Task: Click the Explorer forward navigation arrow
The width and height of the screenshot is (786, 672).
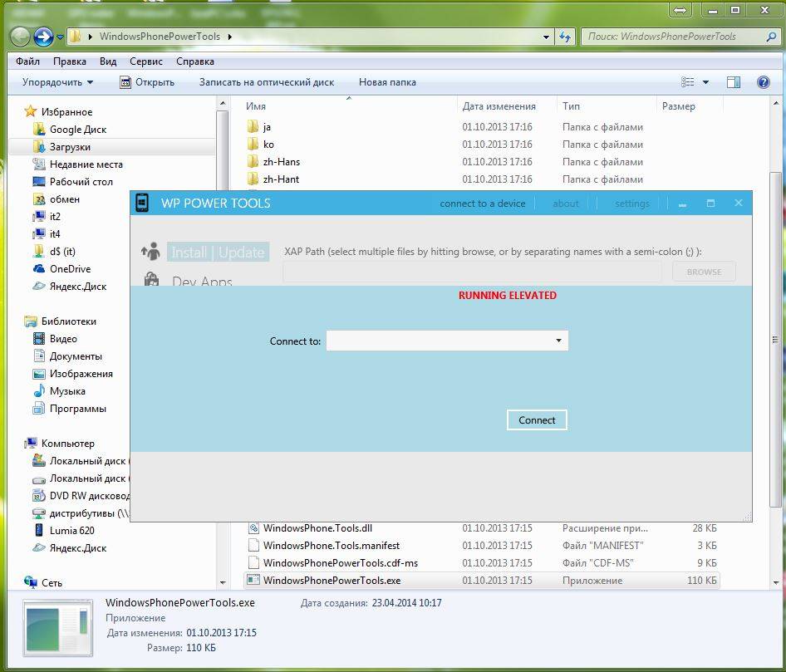Action: coord(43,37)
